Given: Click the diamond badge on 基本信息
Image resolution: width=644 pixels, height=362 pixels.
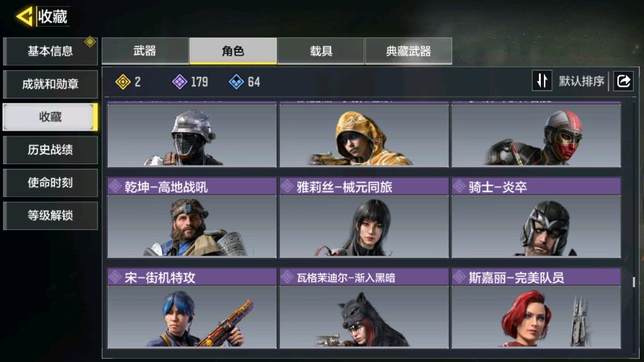Looking at the screenshot, I should point(90,42).
